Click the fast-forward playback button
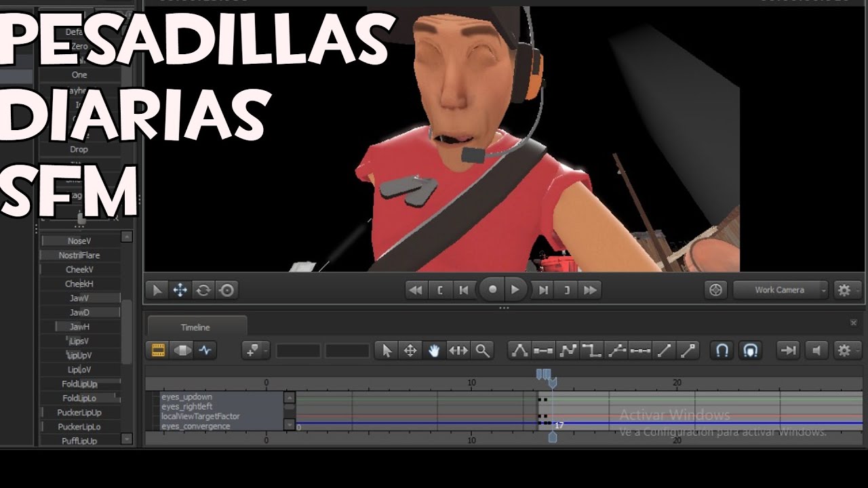868x488 pixels. 591,290
